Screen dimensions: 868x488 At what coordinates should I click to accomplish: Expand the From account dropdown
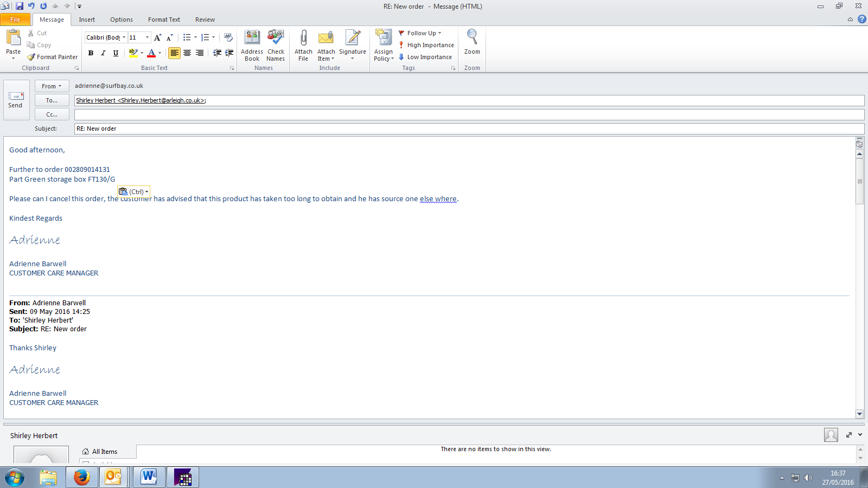point(52,86)
